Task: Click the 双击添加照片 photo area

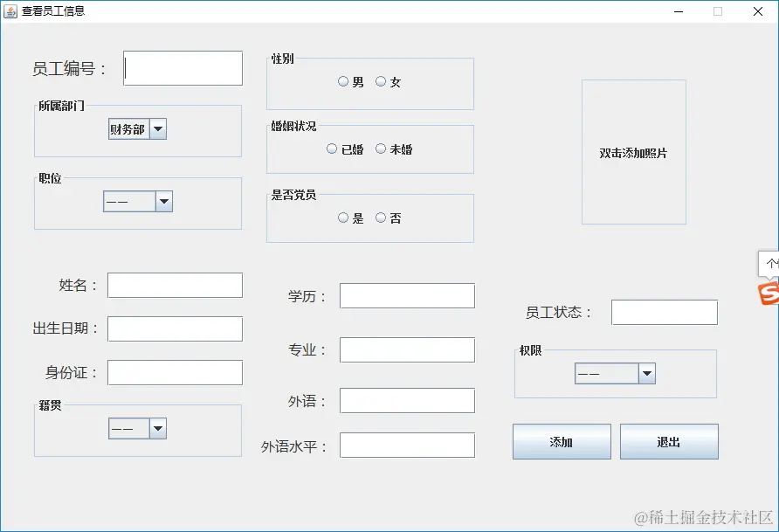Action: [x=634, y=154]
